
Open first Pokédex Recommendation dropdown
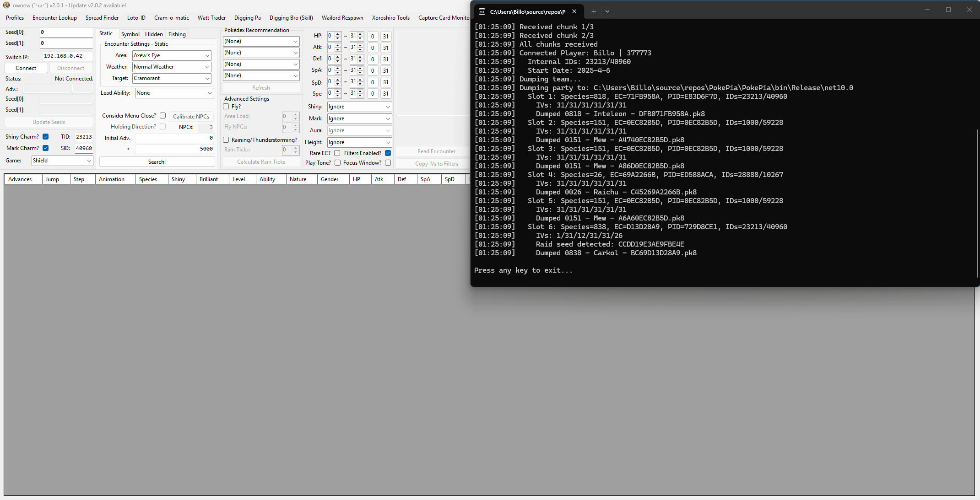point(261,41)
